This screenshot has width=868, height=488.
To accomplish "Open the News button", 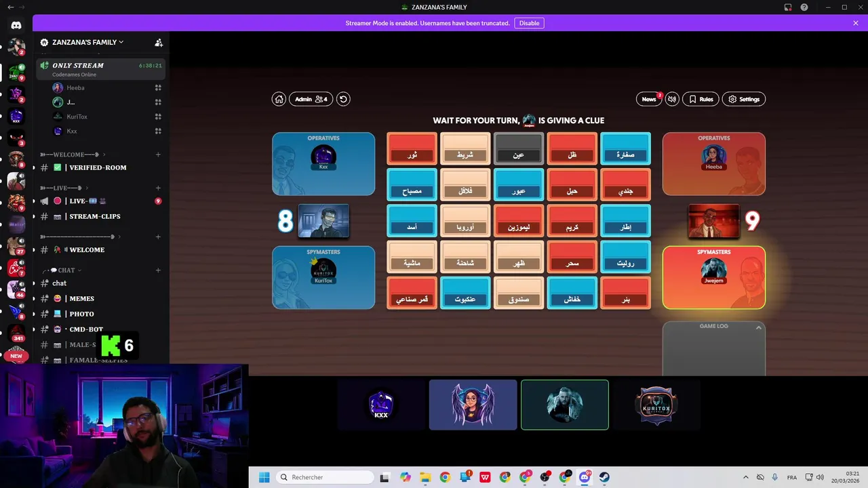I will tap(649, 99).
